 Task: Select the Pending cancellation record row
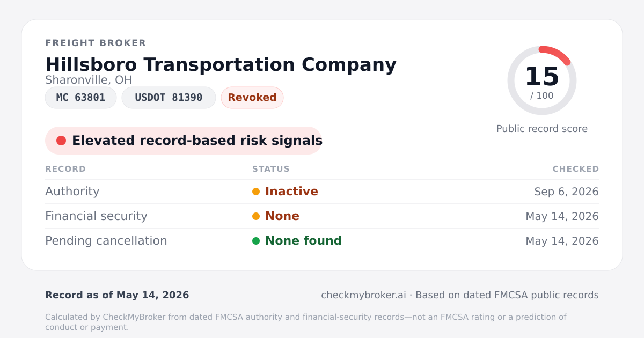[322, 241]
